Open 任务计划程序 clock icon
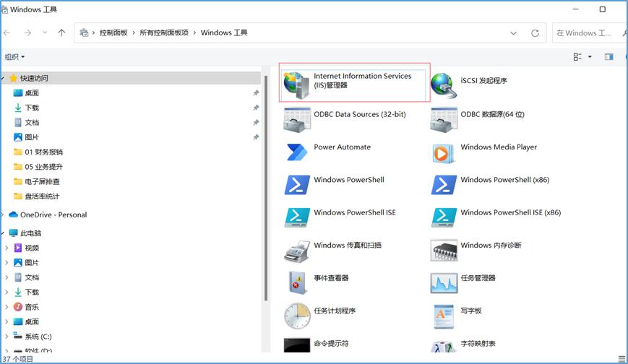The image size is (628, 364). [x=297, y=316]
